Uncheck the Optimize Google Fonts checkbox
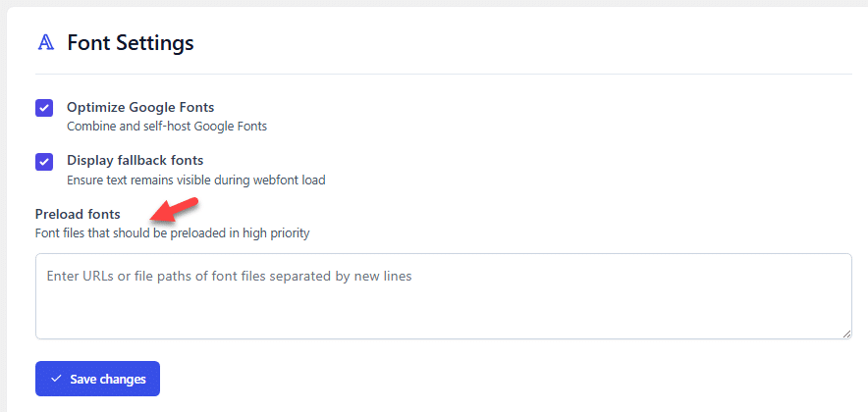Screen dimensions: 868x412 [x=44, y=108]
